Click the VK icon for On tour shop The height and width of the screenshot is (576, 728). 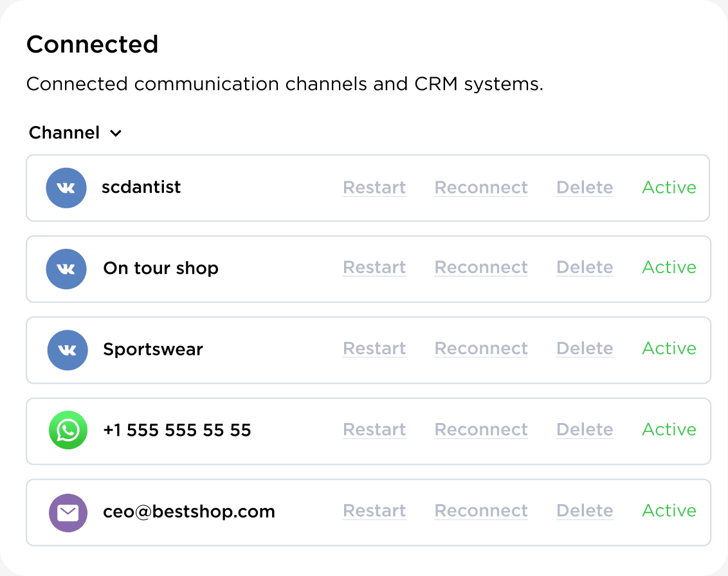66,269
